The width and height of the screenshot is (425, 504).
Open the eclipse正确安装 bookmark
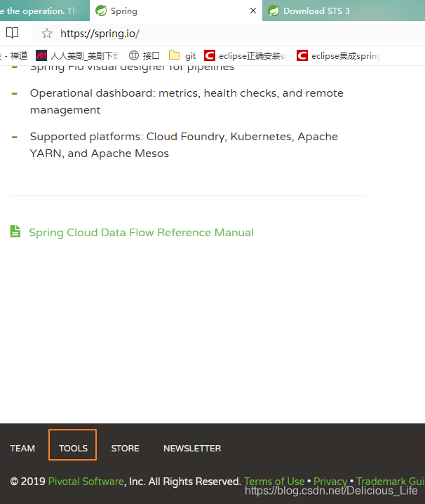coord(245,55)
